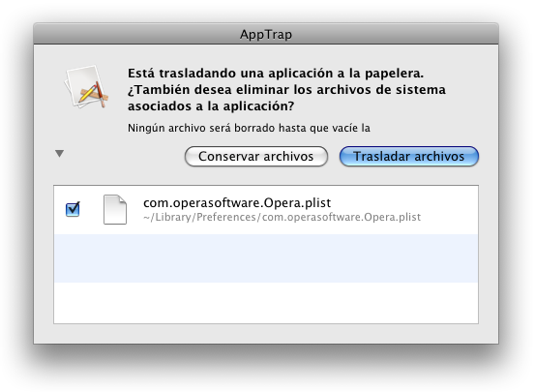The image size is (535, 392).
Task: Click the ~/Library/Preferences path text
Action: [282, 217]
